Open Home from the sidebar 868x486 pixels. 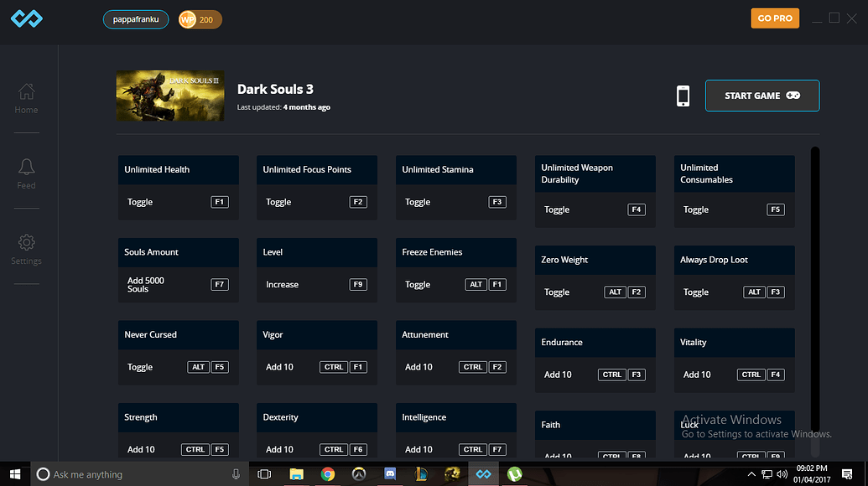point(26,99)
